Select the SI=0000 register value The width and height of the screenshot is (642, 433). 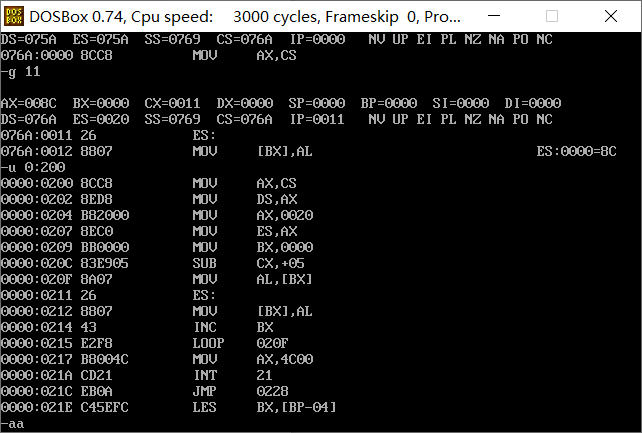(x=461, y=103)
